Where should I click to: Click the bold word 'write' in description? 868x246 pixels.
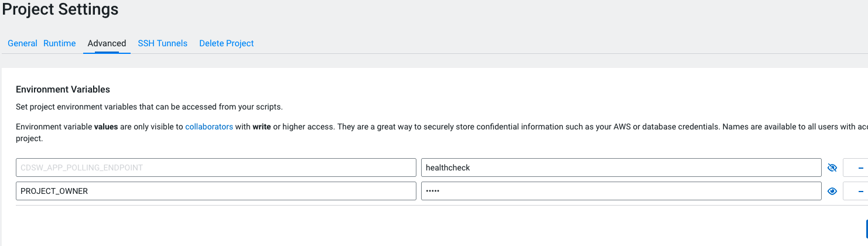pos(261,127)
